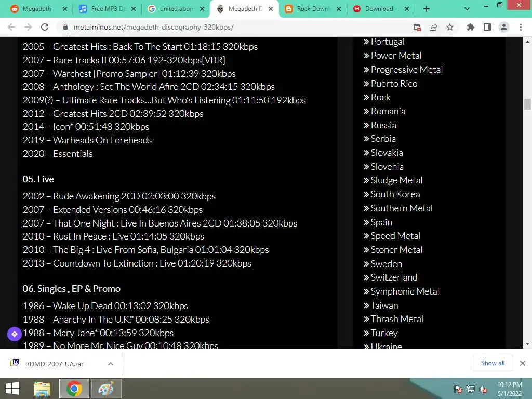
Task: Switch to the Download MEGA tab
Action: pos(380,9)
